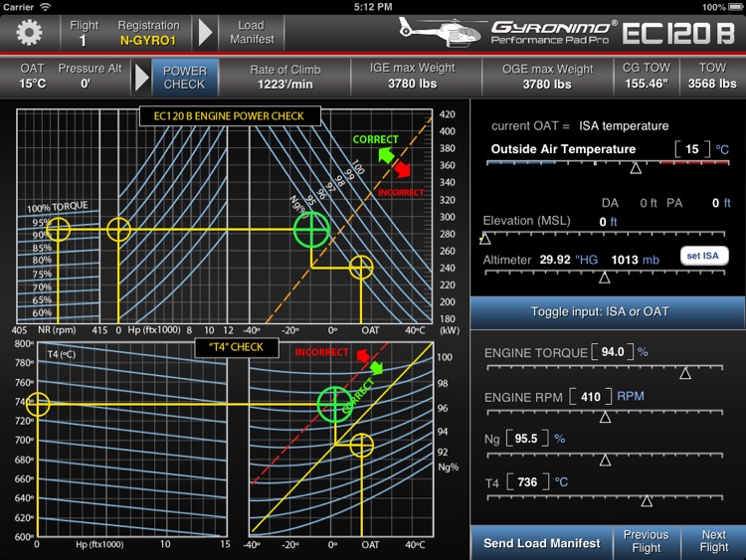Edit Ng value 95.5
This screenshot has height=560, width=746.
point(526,439)
